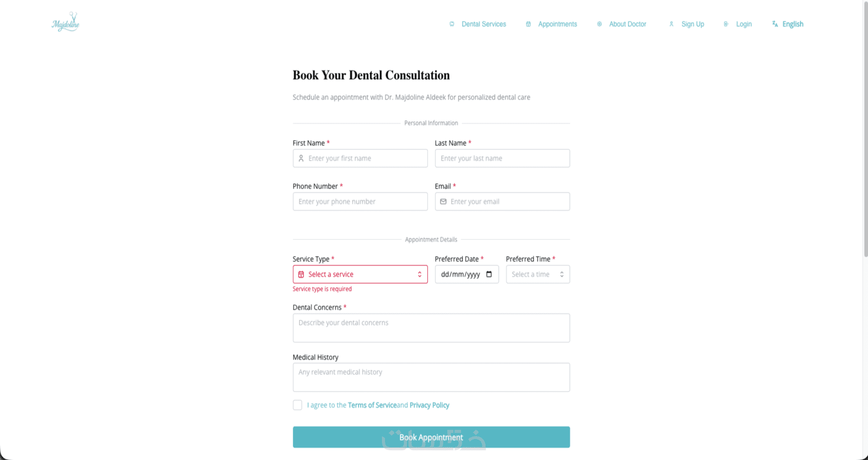Click the login arrow icon beside Login
The image size is (868, 460).
coord(726,24)
